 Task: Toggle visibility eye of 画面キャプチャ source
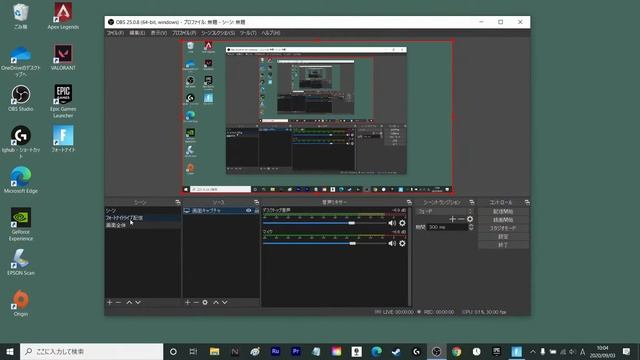[x=248, y=211]
